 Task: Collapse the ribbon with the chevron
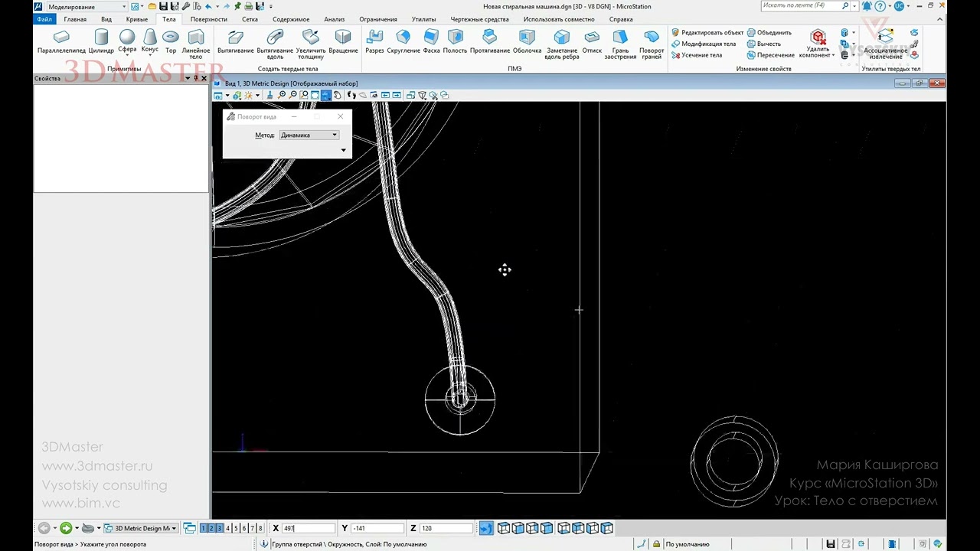coord(939,19)
